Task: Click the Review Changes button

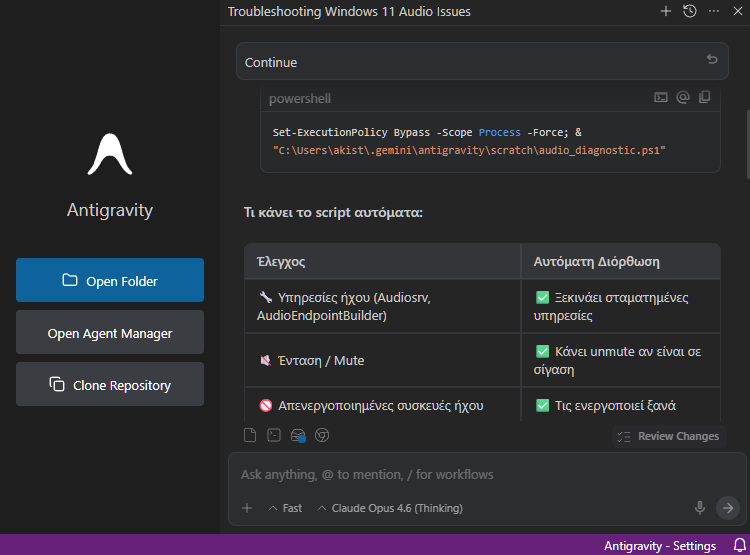Action: [668, 436]
